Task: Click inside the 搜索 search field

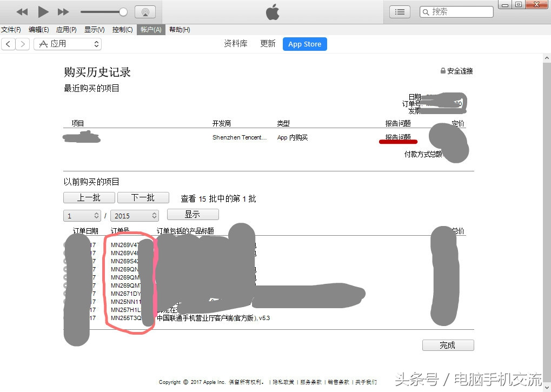Action: click(x=460, y=11)
